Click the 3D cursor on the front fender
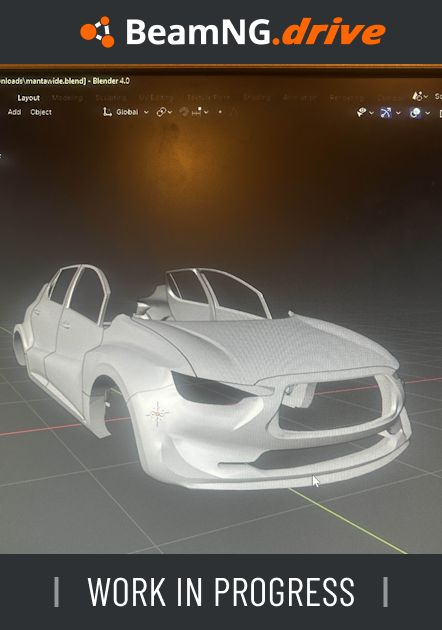Image resolution: width=442 pixels, height=630 pixels. tap(158, 413)
